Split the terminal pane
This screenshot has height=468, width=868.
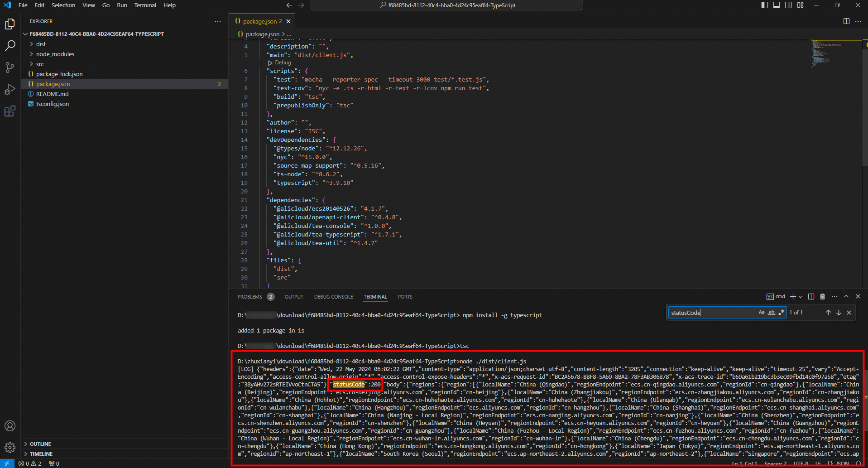coord(811,297)
